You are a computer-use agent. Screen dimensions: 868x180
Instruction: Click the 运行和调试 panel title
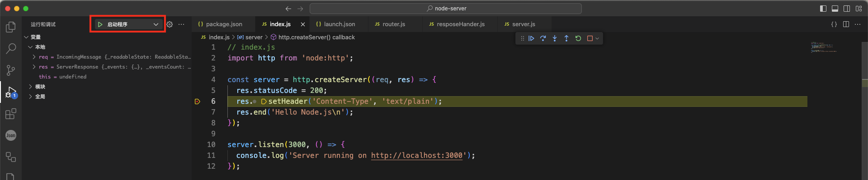(x=43, y=24)
